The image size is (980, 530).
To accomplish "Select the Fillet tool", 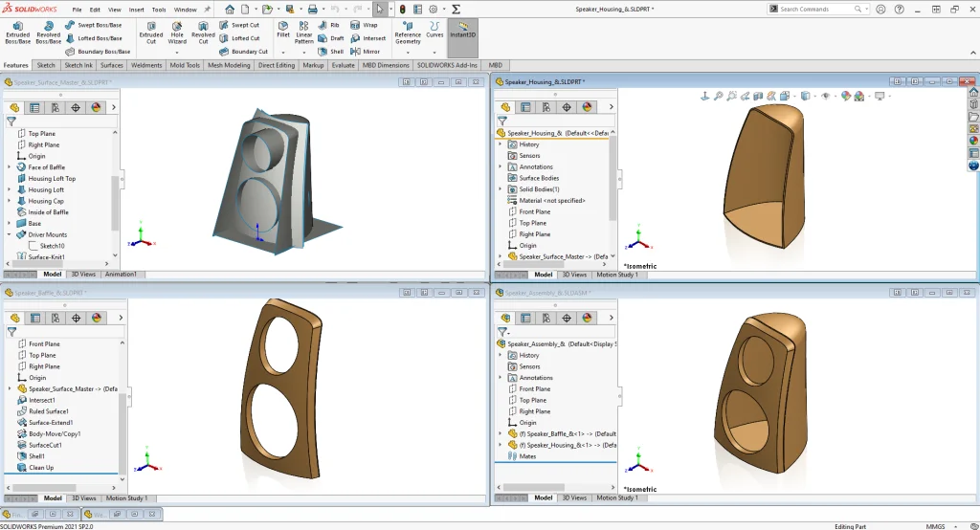I will click(283, 31).
